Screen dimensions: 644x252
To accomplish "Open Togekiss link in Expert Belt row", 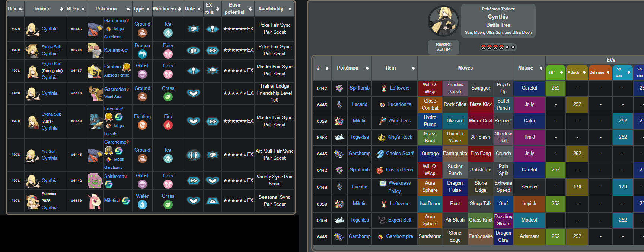I will coord(359,220).
